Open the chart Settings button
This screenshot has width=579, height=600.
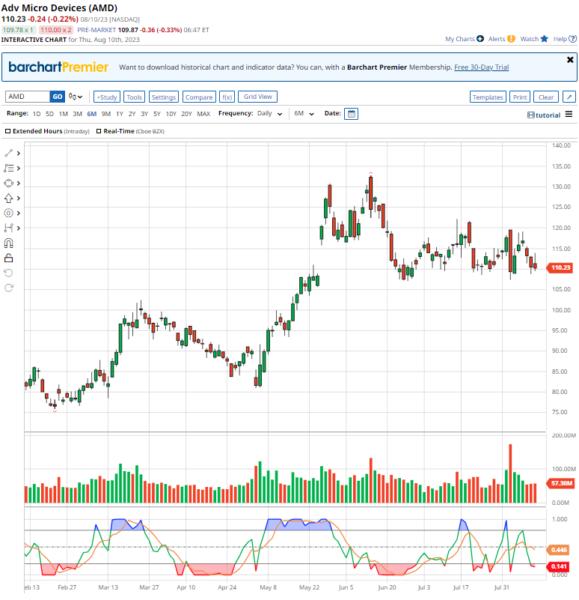tap(163, 97)
